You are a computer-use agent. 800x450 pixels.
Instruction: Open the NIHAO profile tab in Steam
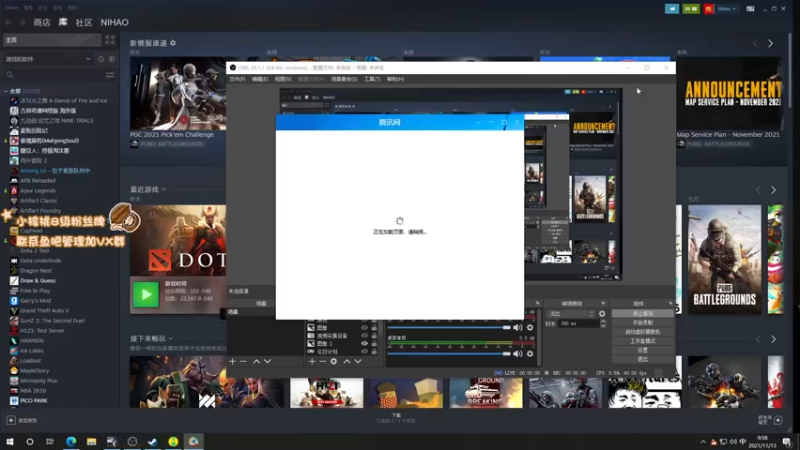pos(114,22)
